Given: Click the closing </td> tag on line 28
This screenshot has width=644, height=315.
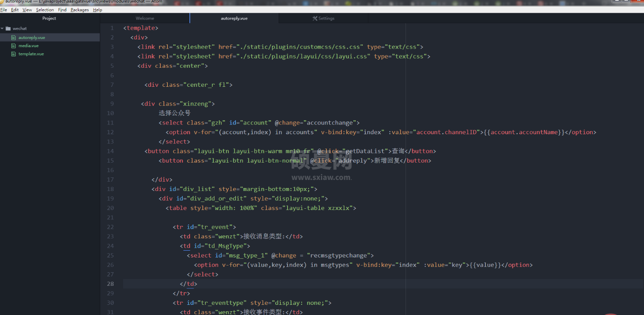Looking at the screenshot, I should click(x=189, y=284).
